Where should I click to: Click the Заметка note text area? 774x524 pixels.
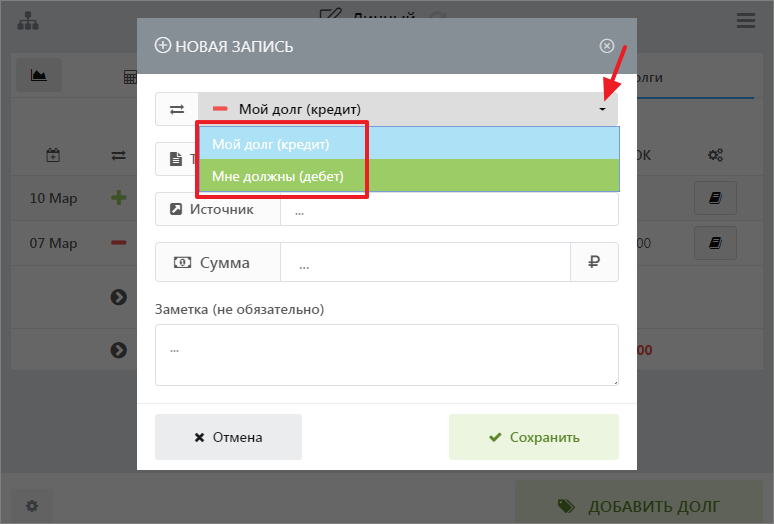click(386, 354)
